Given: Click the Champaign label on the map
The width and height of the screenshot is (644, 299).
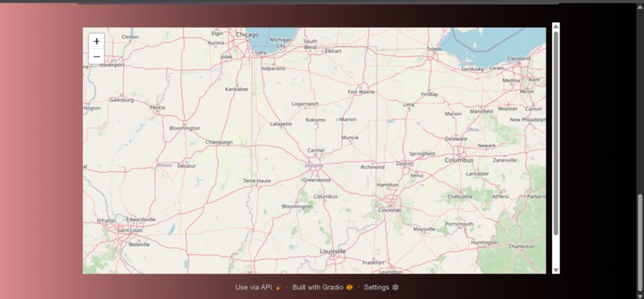Looking at the screenshot, I should pyautogui.click(x=219, y=142).
